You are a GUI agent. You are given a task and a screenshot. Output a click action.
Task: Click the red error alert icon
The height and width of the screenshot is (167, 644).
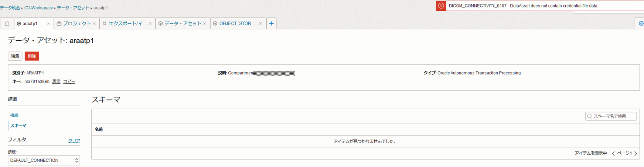point(441,6)
